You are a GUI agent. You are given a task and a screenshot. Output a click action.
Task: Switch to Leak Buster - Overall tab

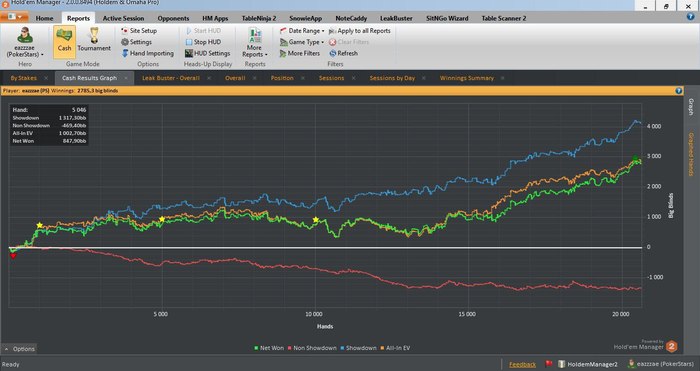pos(171,78)
